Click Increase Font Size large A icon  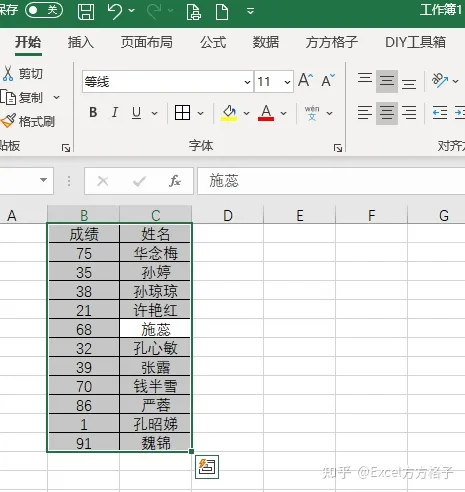pyautogui.click(x=305, y=81)
